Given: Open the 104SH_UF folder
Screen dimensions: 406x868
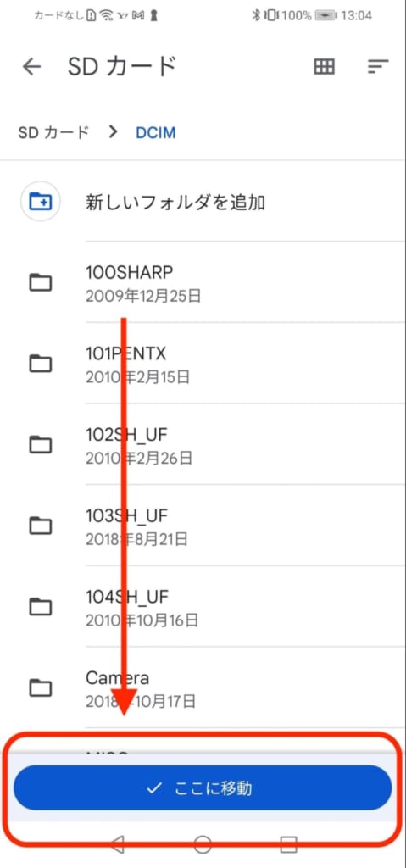Looking at the screenshot, I should click(x=203, y=606).
